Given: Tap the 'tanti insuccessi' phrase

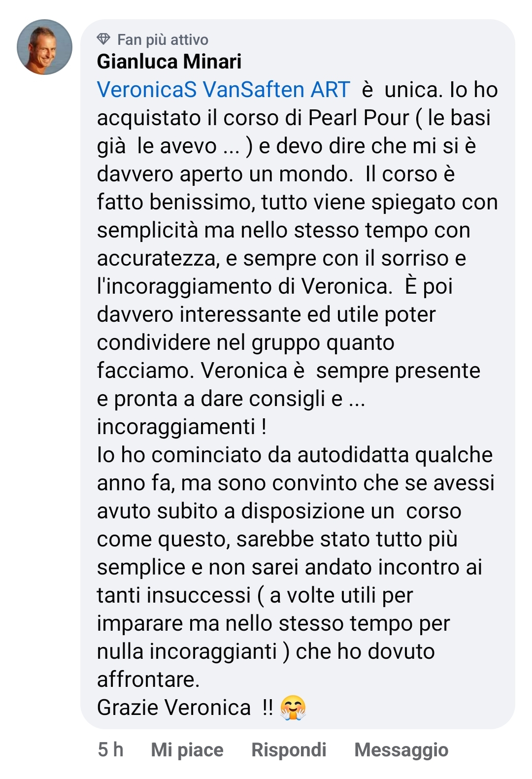Looking at the screenshot, I should pyautogui.click(x=174, y=595).
